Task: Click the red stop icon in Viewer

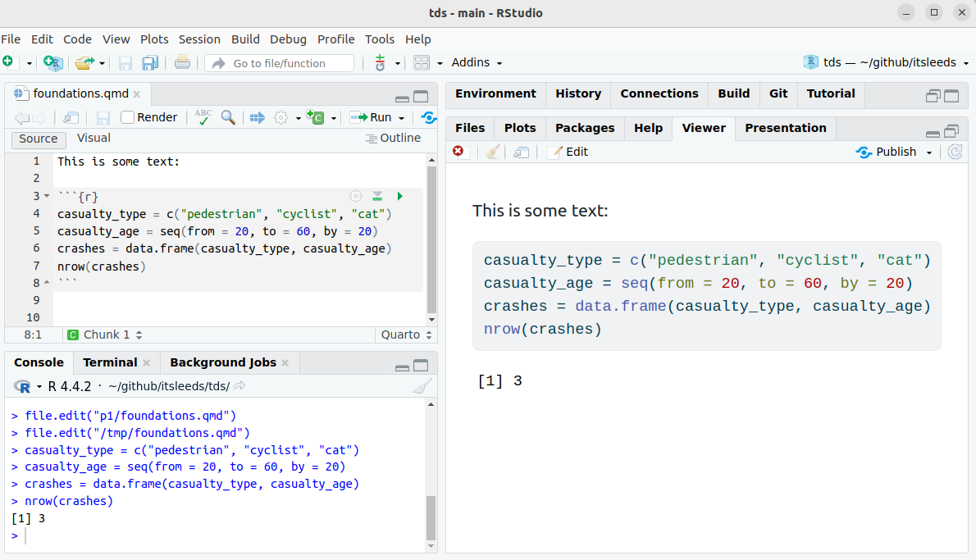Action: click(458, 152)
